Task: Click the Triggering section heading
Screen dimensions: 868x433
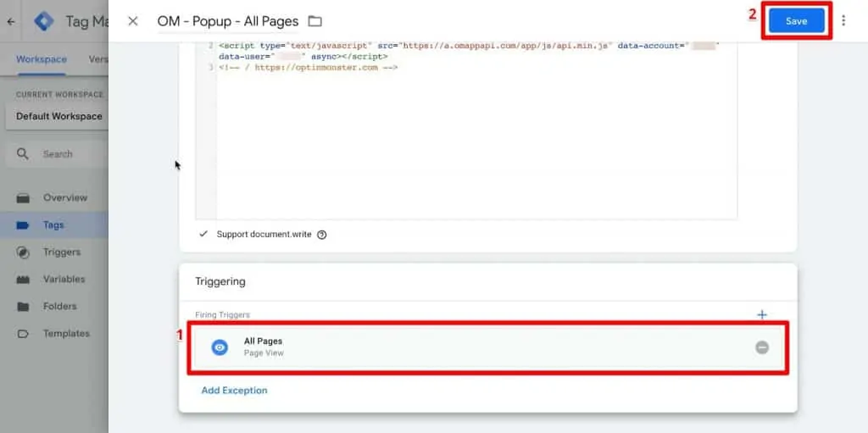Action: pos(220,281)
